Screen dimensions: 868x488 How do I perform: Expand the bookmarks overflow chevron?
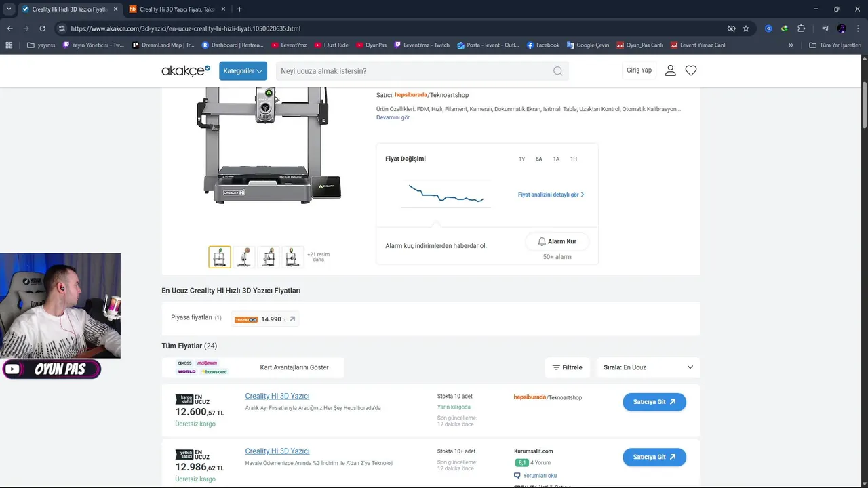pyautogui.click(x=791, y=45)
